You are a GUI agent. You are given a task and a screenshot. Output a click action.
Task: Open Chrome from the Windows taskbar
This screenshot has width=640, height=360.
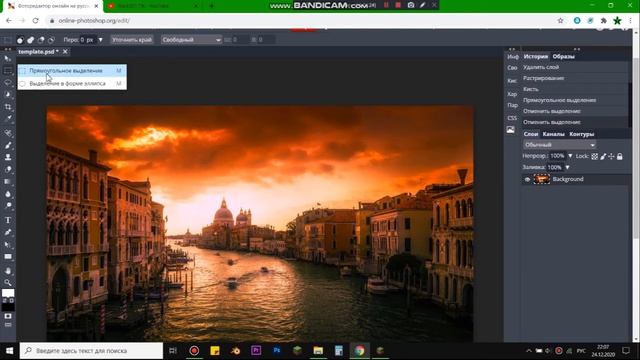pos(359,351)
